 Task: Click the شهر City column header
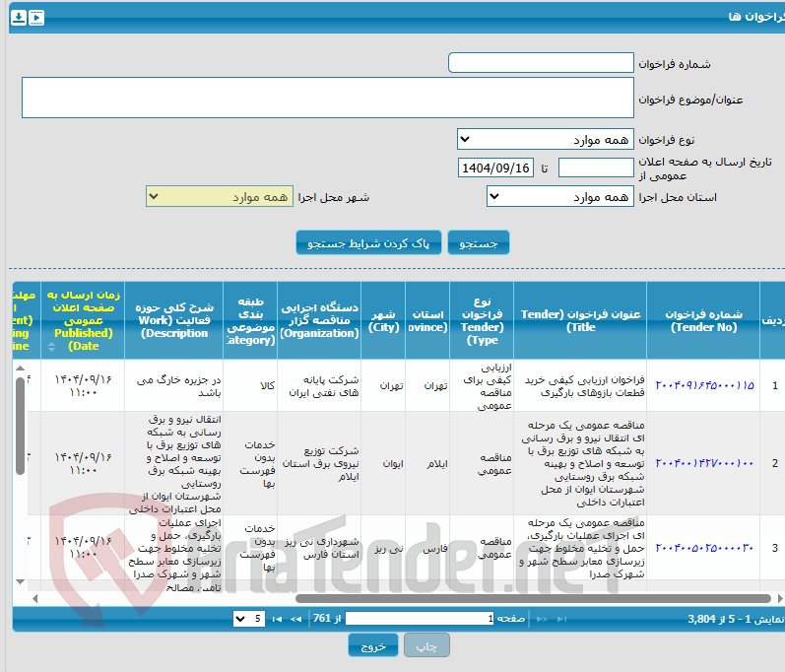point(383,320)
